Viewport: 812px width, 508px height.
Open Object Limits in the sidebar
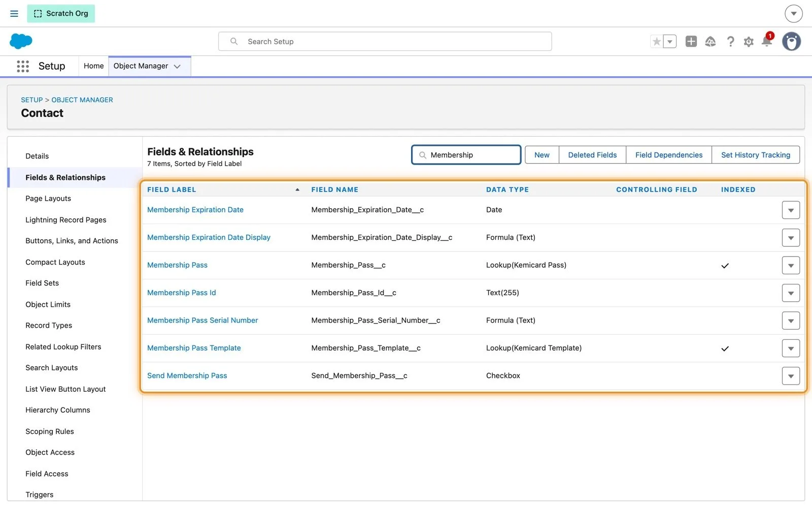(x=48, y=304)
